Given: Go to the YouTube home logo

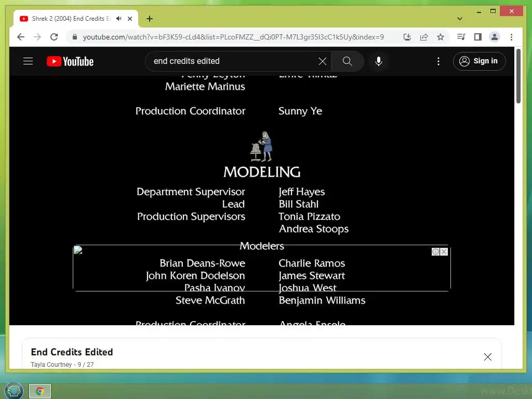Looking at the screenshot, I should point(70,61).
